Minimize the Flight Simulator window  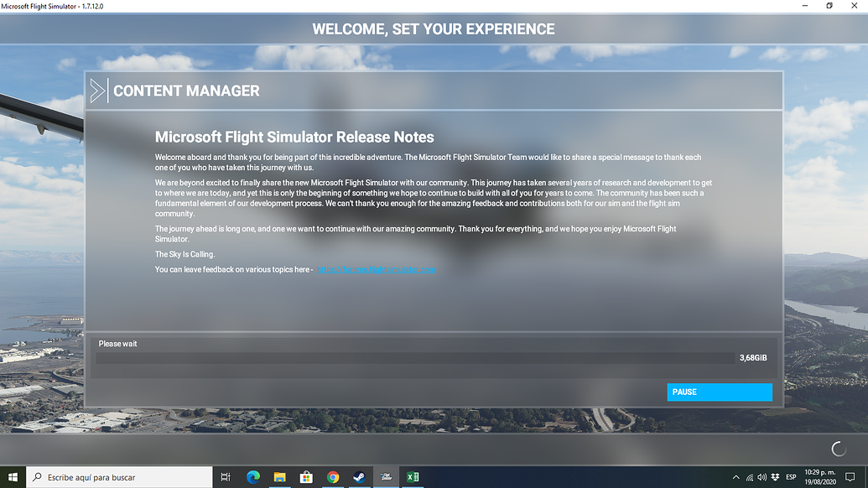coord(805,6)
